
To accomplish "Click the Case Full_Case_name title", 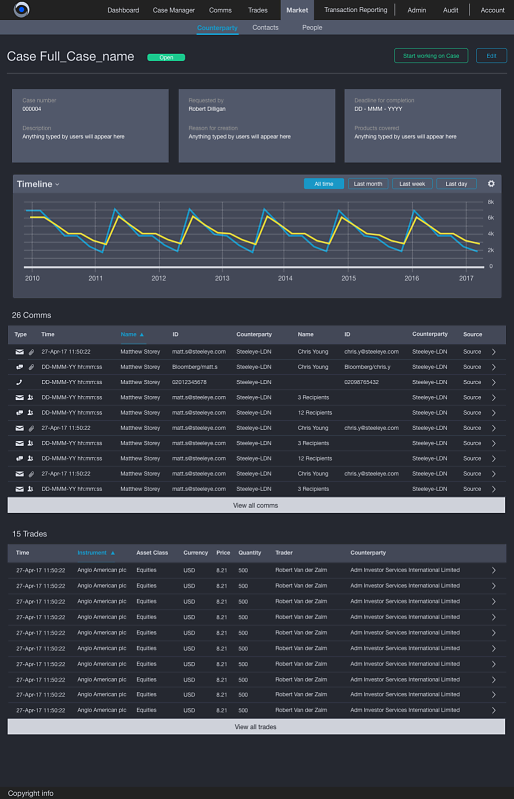I will tap(70, 57).
